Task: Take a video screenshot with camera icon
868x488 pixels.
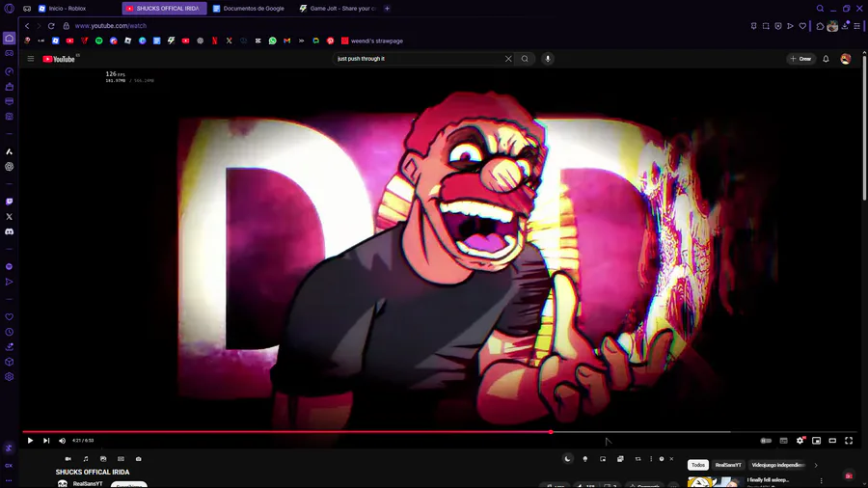Action: (138, 459)
